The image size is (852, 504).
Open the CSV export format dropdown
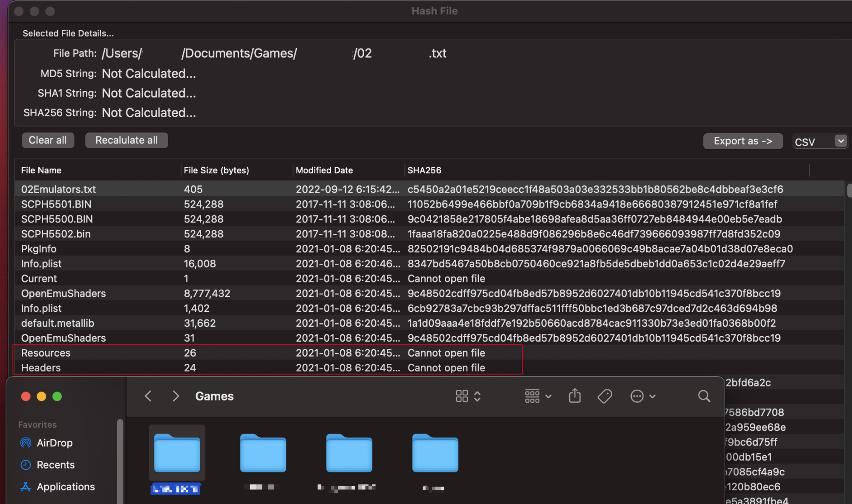pyautogui.click(x=820, y=141)
